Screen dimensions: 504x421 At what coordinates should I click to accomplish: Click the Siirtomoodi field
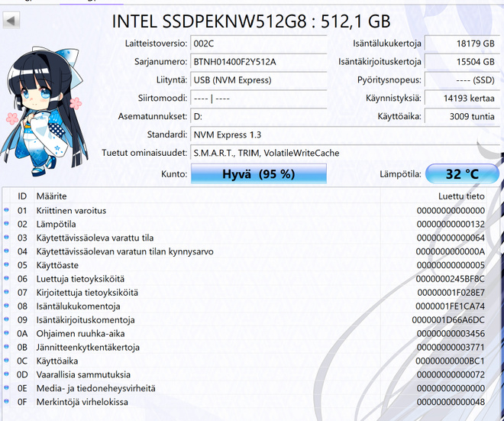[x=259, y=98]
